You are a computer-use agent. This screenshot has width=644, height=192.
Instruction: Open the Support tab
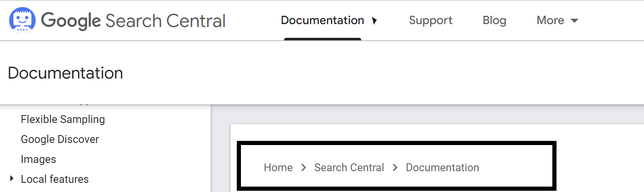(x=430, y=20)
